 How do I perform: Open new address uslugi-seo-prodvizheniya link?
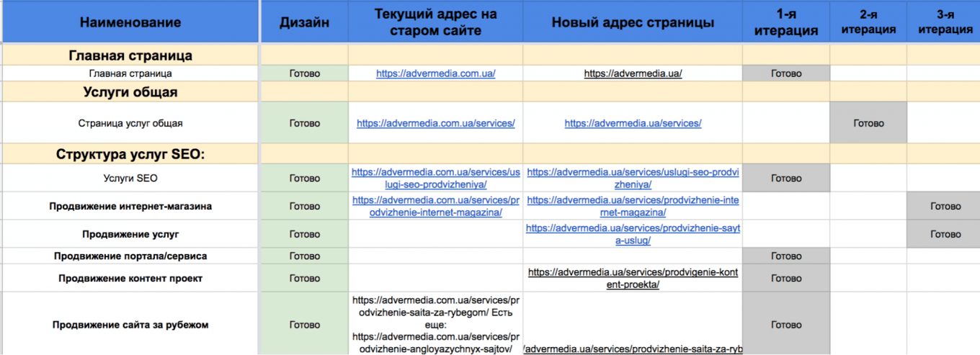pos(633,179)
